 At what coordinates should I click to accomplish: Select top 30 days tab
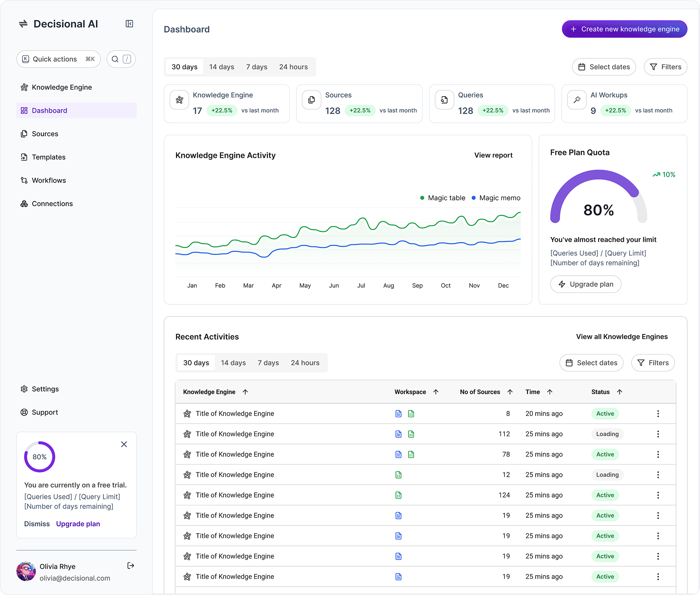coord(184,67)
